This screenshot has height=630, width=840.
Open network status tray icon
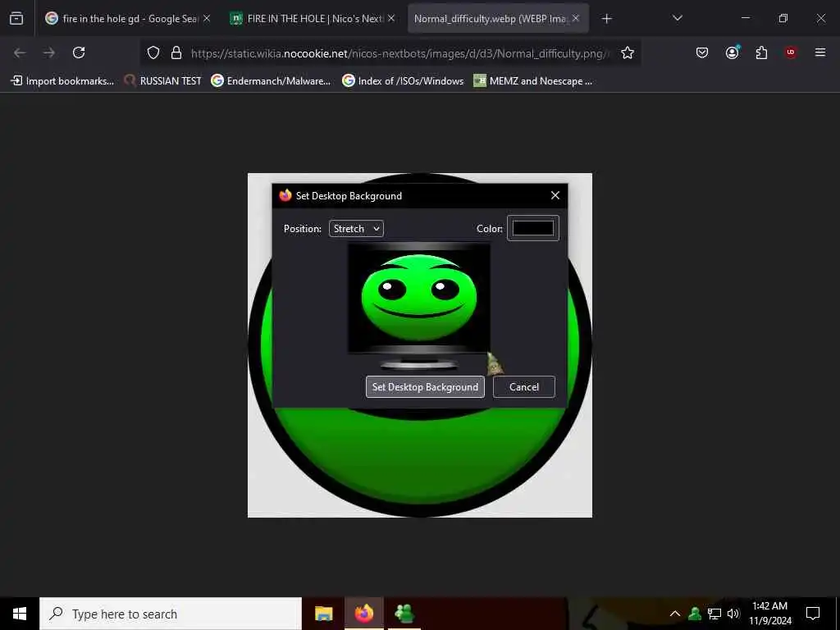point(714,614)
